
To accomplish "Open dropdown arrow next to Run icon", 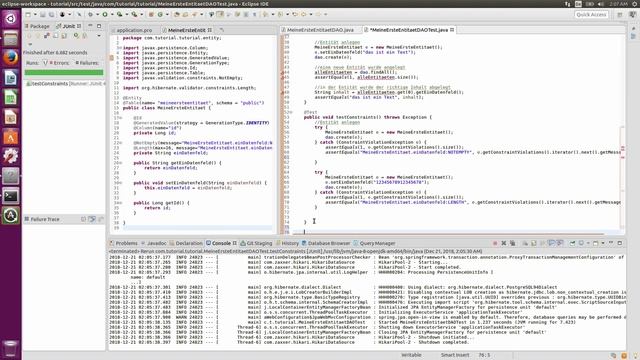I will coord(112,14).
